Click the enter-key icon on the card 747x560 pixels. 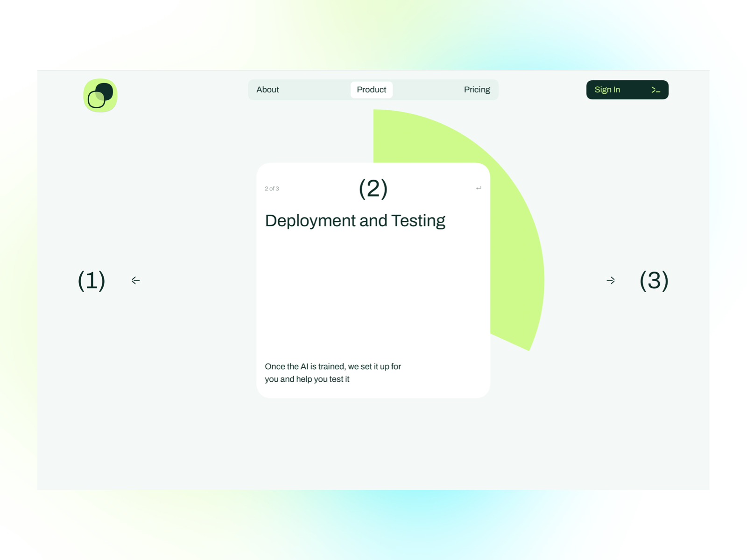click(x=479, y=188)
